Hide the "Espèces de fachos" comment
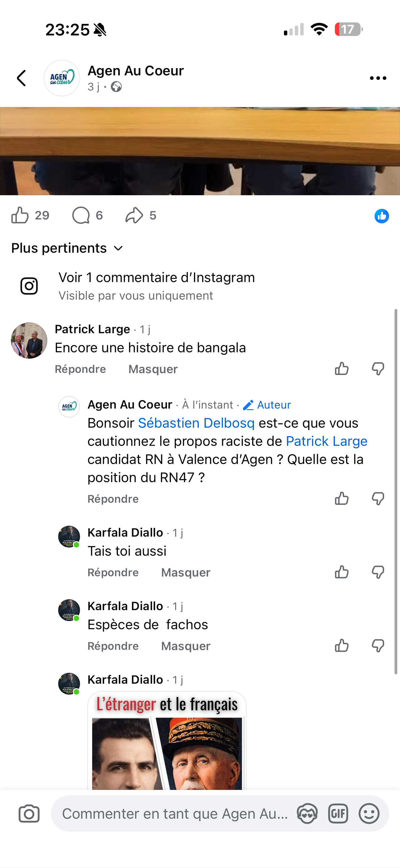This screenshot has width=400, height=868. point(185,646)
